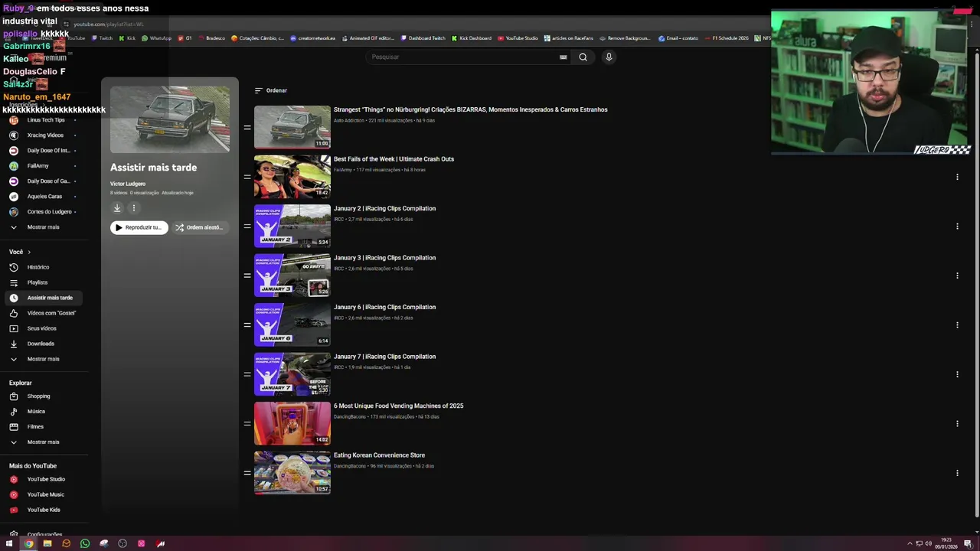The width and height of the screenshot is (980, 551).
Task: Open F1 Schedule 2026 bookmark
Action: click(x=726, y=38)
